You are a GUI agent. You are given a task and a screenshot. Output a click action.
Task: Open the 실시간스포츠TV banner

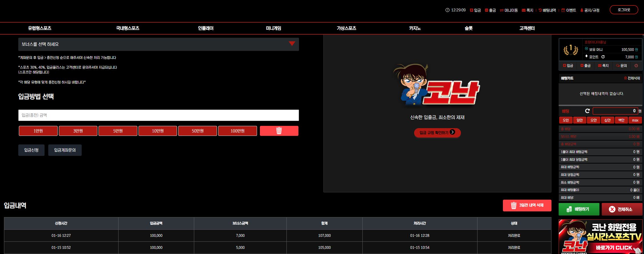(601, 236)
